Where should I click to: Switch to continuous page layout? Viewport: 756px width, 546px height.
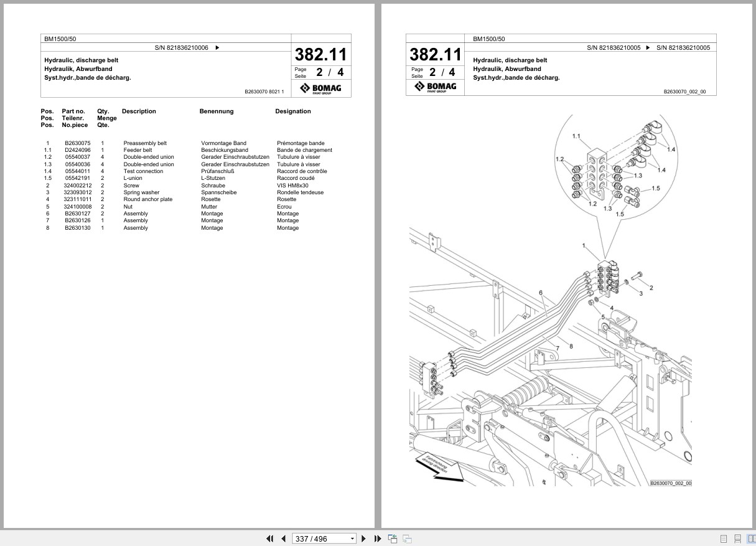point(737,539)
